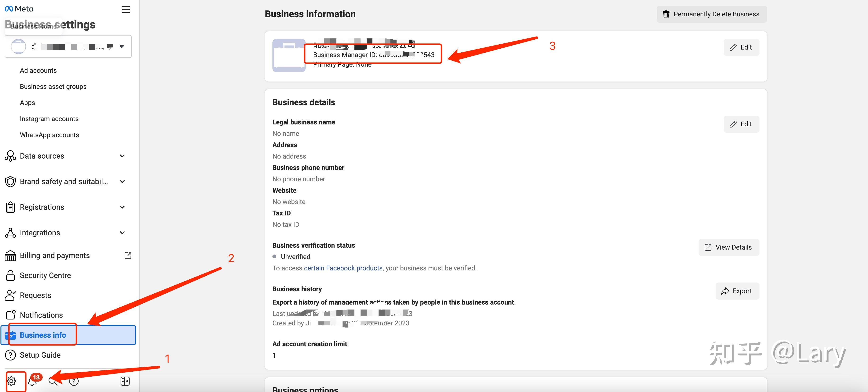Click the Meta logo
Image resolution: width=868 pixels, height=392 pixels.
coord(19,9)
